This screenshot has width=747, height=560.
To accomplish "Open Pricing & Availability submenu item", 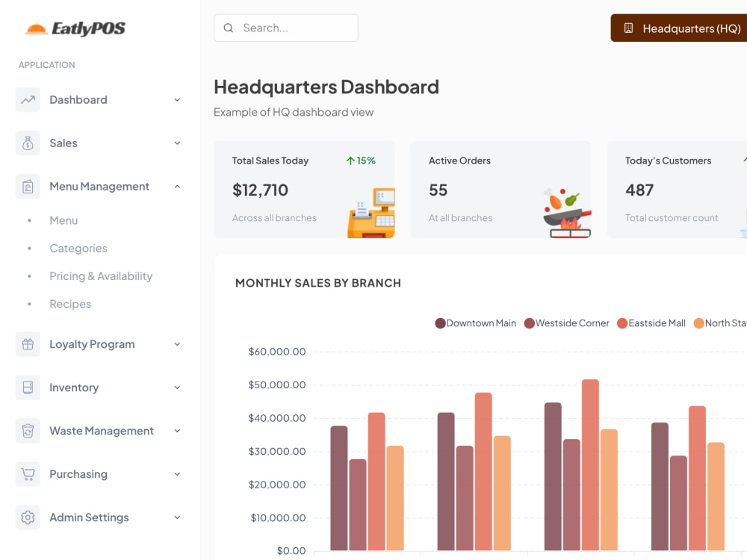I will click(x=101, y=276).
